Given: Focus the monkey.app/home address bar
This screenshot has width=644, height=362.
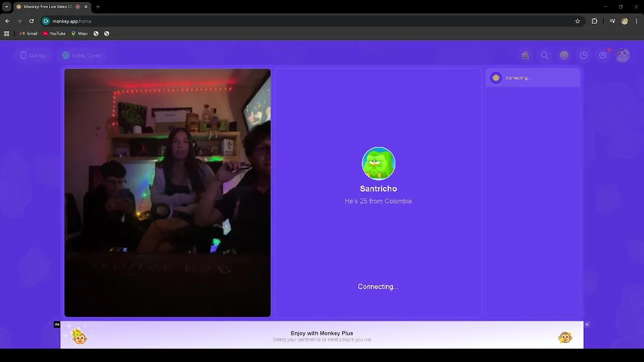Looking at the screenshot, I should click(312, 21).
